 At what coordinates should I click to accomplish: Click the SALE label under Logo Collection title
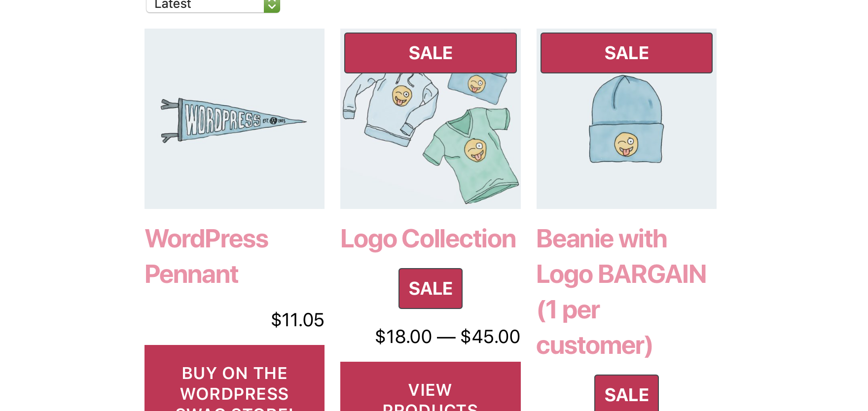pos(430,288)
